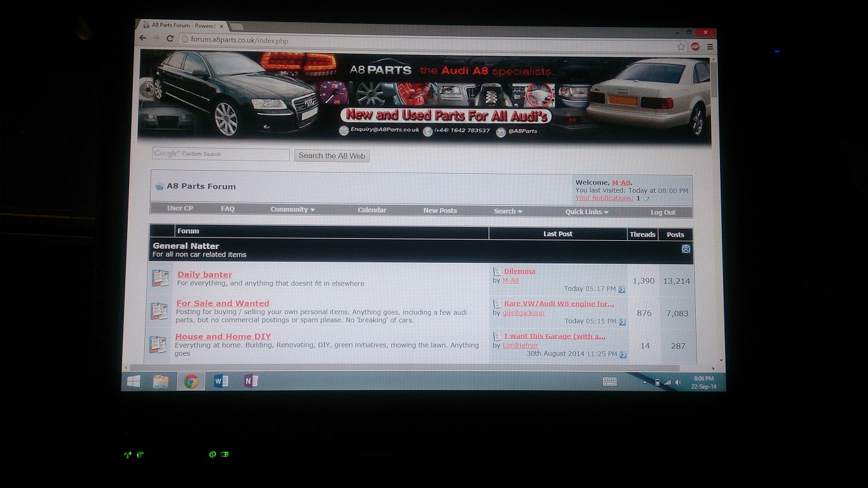Launch Word from the taskbar
Screen dimensions: 868x488
(x=221, y=382)
